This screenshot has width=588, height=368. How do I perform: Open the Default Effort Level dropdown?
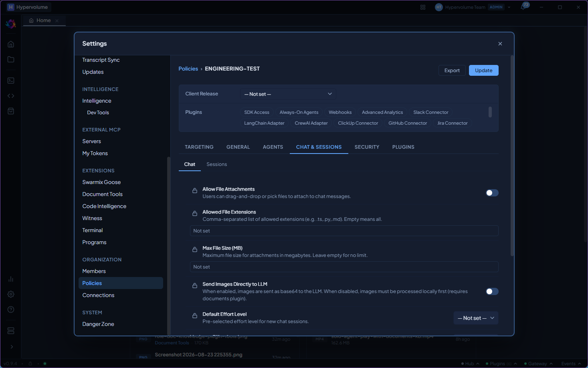(x=476, y=318)
